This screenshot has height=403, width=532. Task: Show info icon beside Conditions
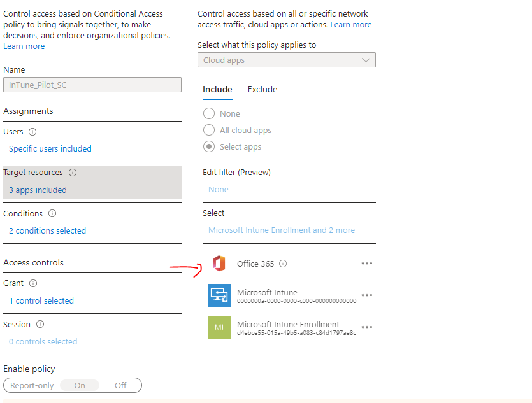pos(52,213)
